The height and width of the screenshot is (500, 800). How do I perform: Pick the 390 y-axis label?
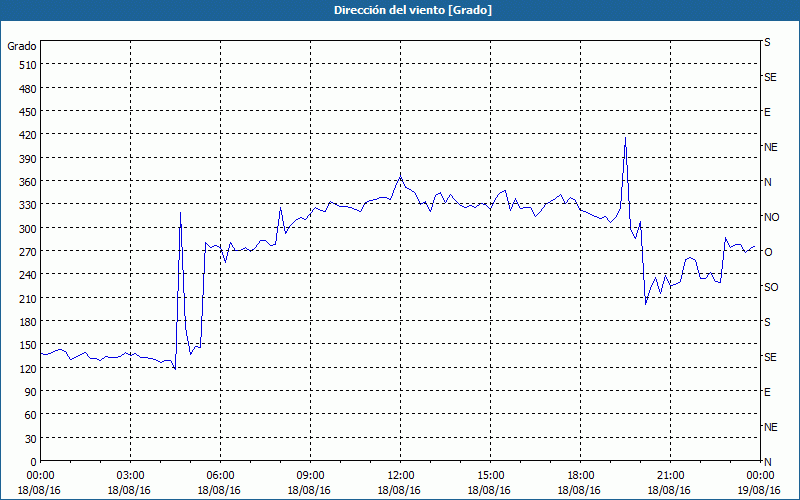[x=28, y=159]
